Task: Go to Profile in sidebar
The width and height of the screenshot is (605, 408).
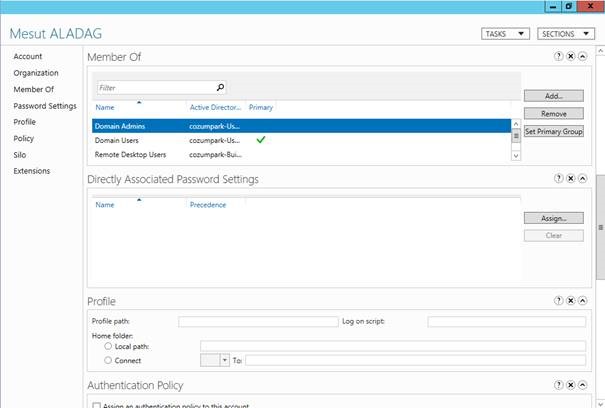Action: point(24,122)
